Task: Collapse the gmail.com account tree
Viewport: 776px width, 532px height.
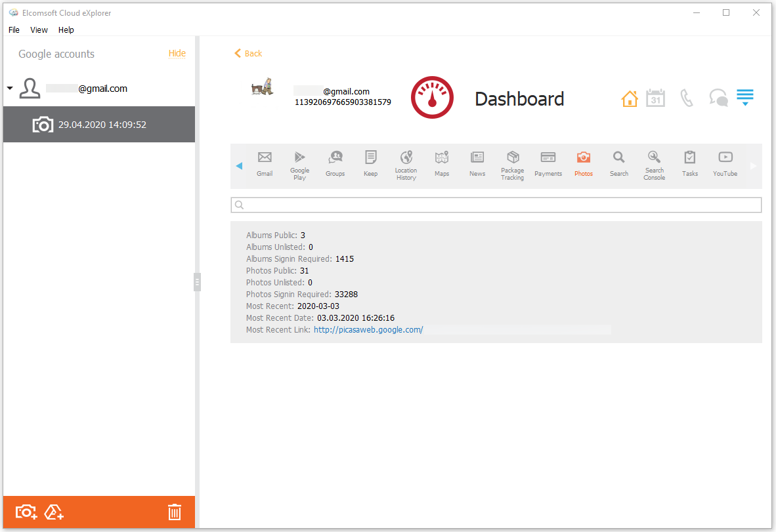Action: 10,89
